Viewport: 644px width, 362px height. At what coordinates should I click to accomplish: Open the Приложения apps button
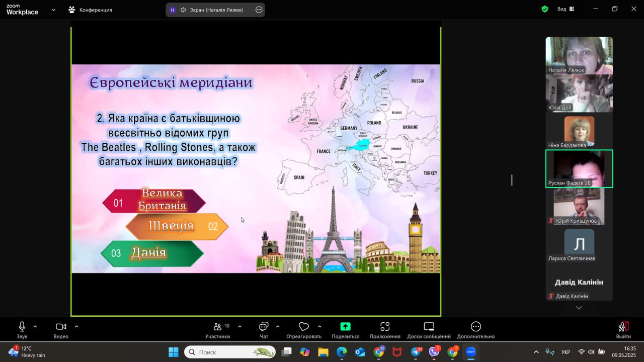[x=385, y=330]
